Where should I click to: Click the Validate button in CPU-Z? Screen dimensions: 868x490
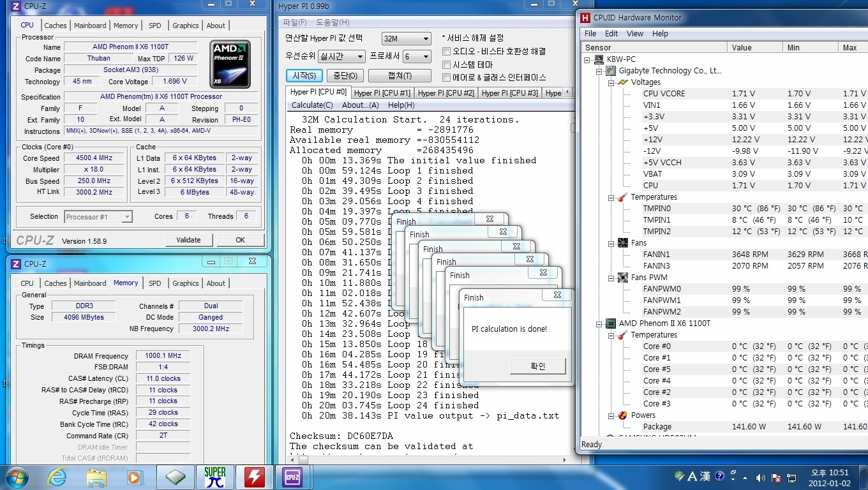tap(188, 240)
